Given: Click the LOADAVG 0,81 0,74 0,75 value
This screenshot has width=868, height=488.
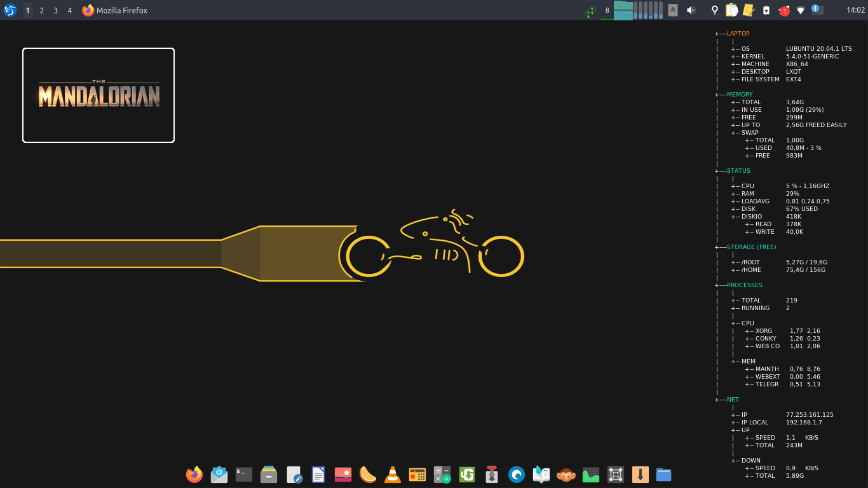Looking at the screenshot, I should (x=808, y=201).
